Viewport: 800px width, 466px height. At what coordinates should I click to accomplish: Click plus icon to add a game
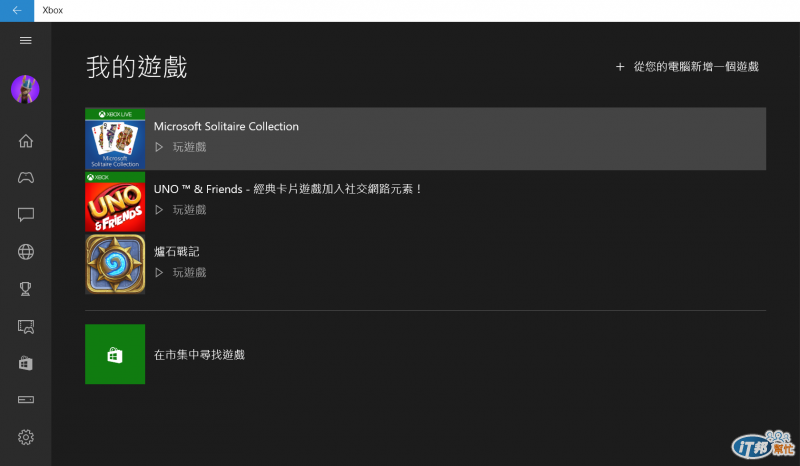pyautogui.click(x=620, y=67)
